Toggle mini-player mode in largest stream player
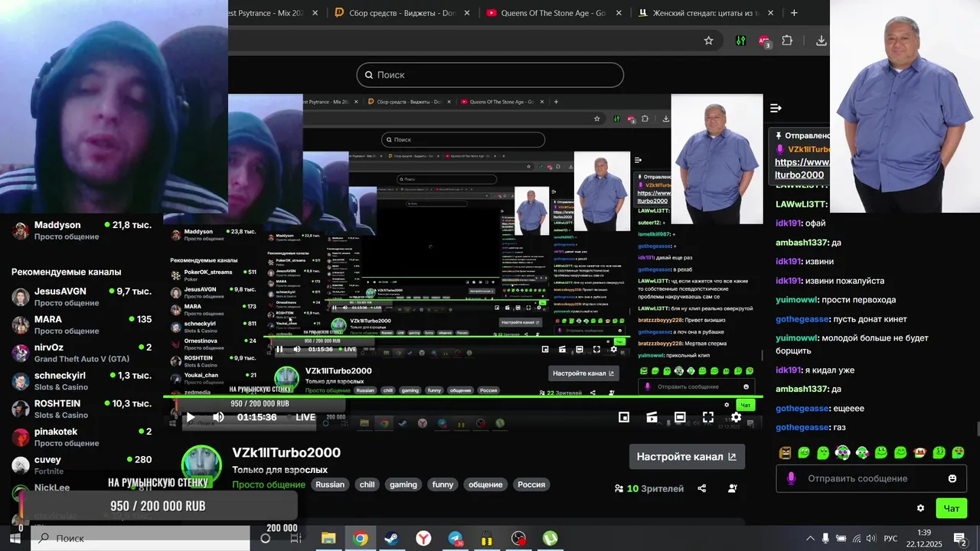Screen dimensions: 980x551 [x=624, y=417]
